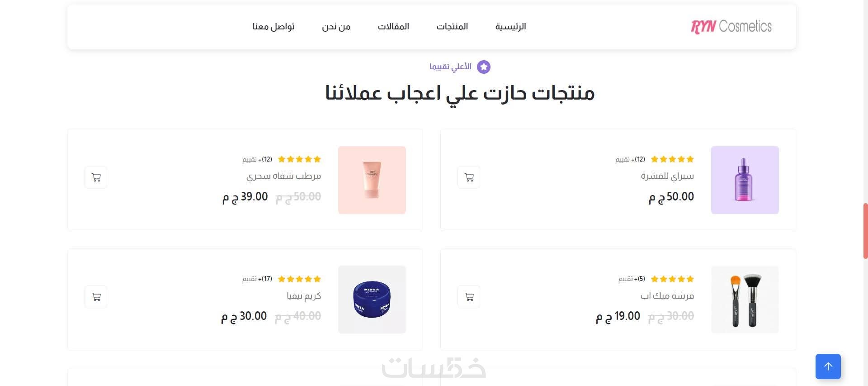Screen dimensions: 868x386
Task: Click the purple star badge icon
Action: (x=484, y=67)
